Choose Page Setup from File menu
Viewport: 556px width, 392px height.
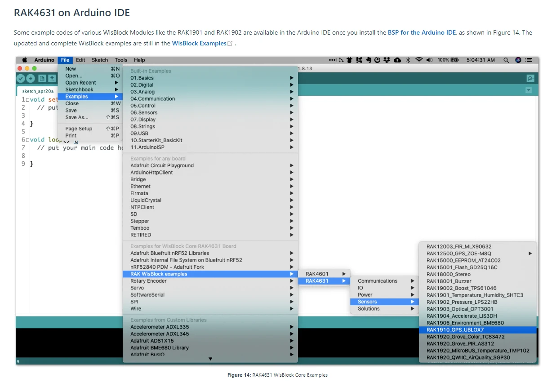pos(90,129)
